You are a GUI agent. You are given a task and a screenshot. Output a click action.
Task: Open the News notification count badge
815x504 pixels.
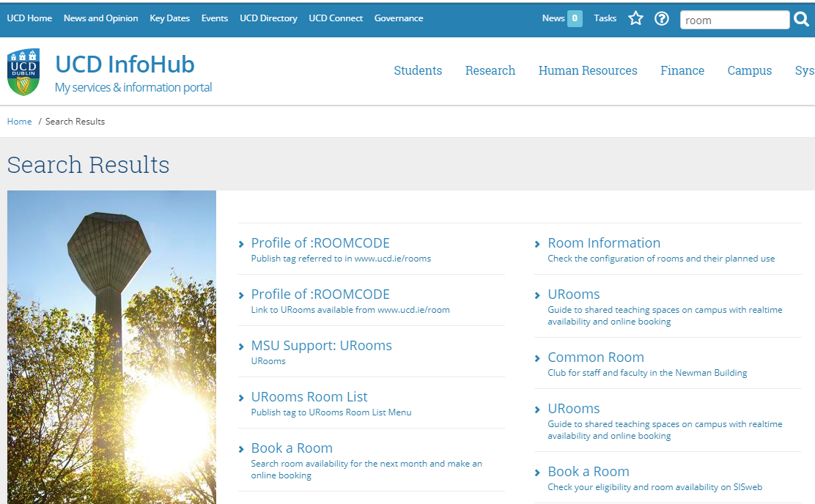pos(575,19)
